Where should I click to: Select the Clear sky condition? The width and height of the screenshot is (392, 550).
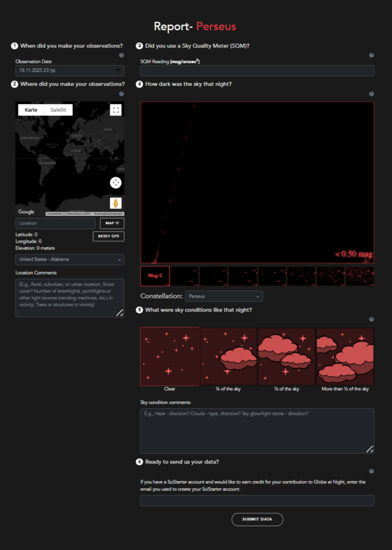click(170, 356)
